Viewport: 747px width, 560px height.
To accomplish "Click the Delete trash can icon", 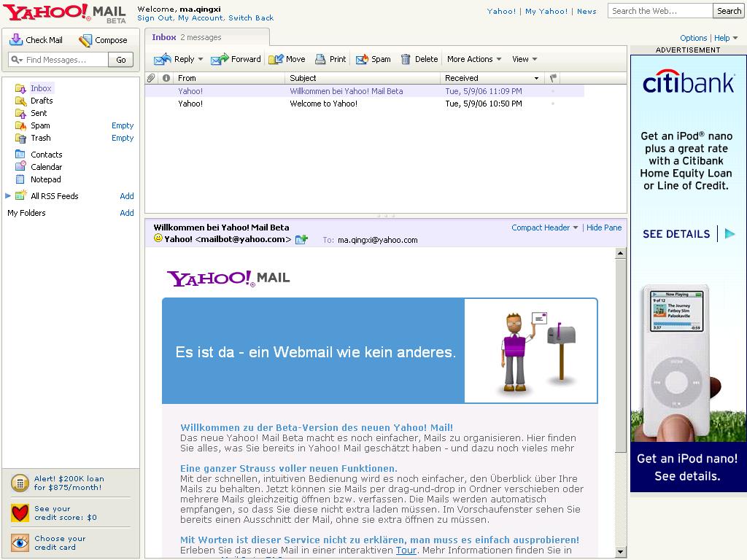I will (406, 59).
